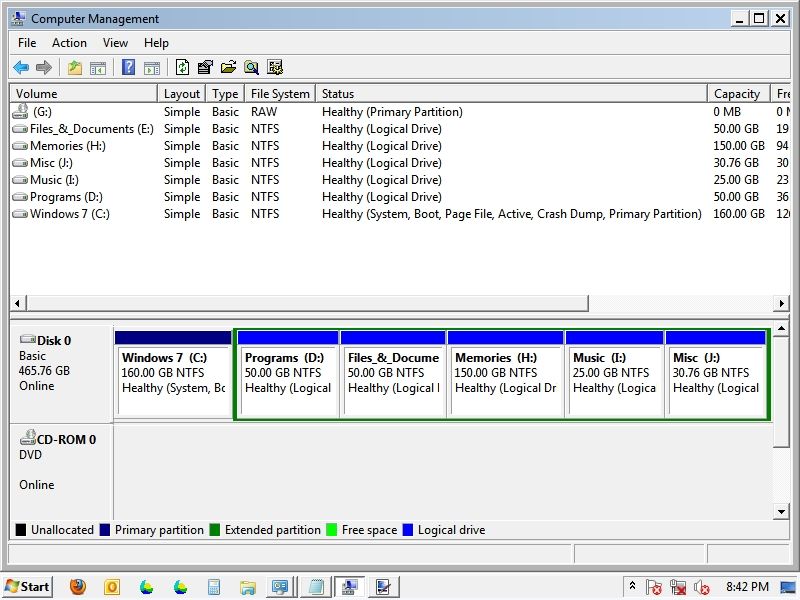The height and width of the screenshot is (600, 800).
Task: Click the green Refresh toolbar icon
Action: click(x=182, y=67)
